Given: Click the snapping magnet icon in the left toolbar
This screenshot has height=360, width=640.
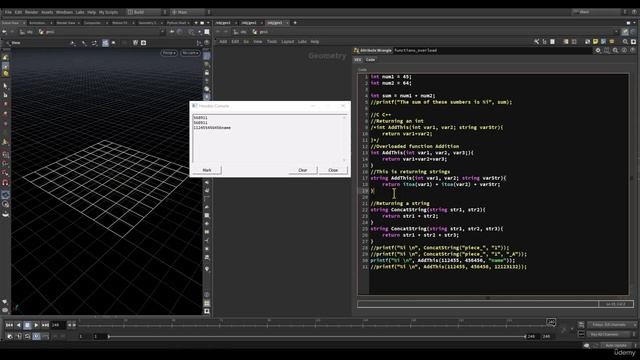Looking at the screenshot, I should click(5, 183).
